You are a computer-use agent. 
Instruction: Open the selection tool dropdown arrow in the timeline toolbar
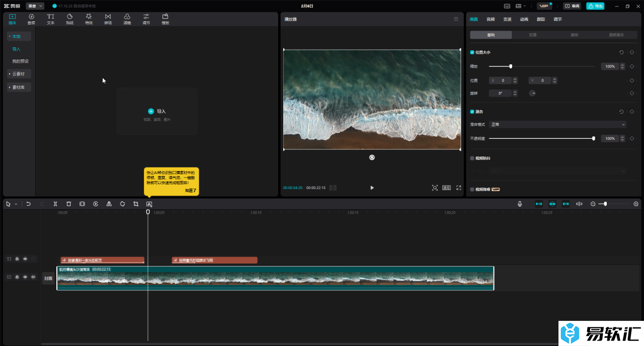(x=16, y=204)
